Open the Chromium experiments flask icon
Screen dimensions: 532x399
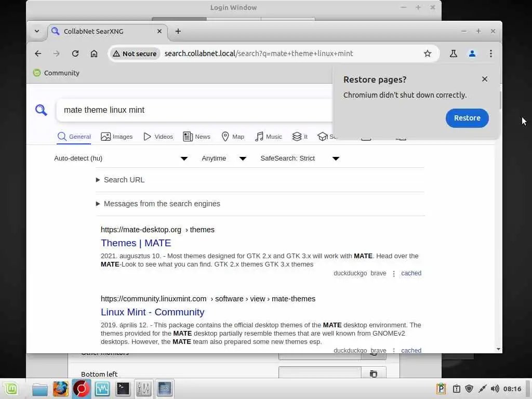453,54
